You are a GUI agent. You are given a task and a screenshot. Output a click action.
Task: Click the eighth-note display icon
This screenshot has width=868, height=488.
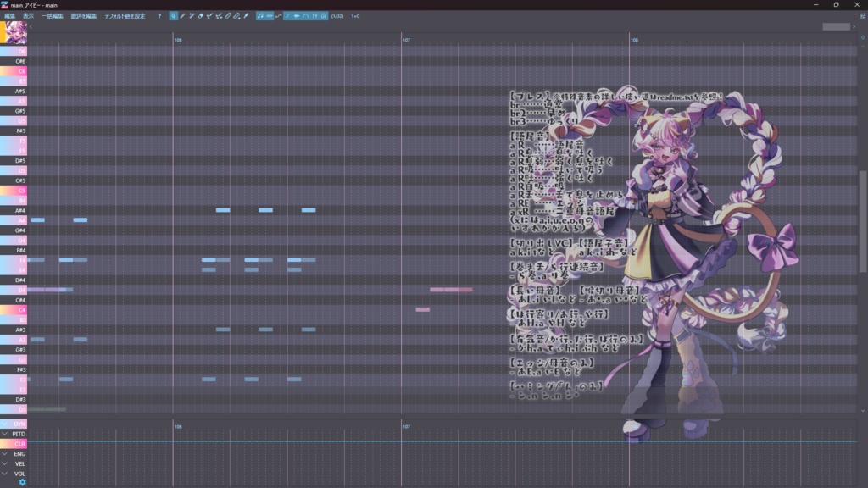[260, 15]
